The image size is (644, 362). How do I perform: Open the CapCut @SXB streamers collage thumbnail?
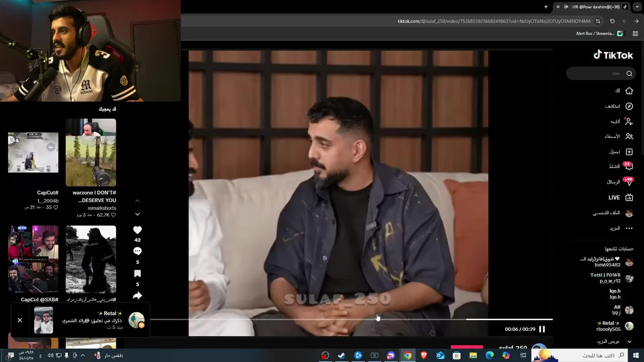point(33,259)
